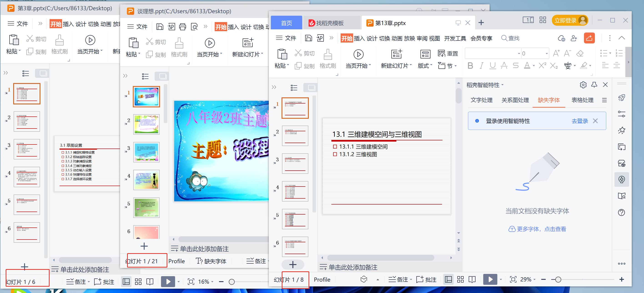Open the 插入 ribbon tab
Viewport: 644px width, 293px height.
click(x=360, y=38)
